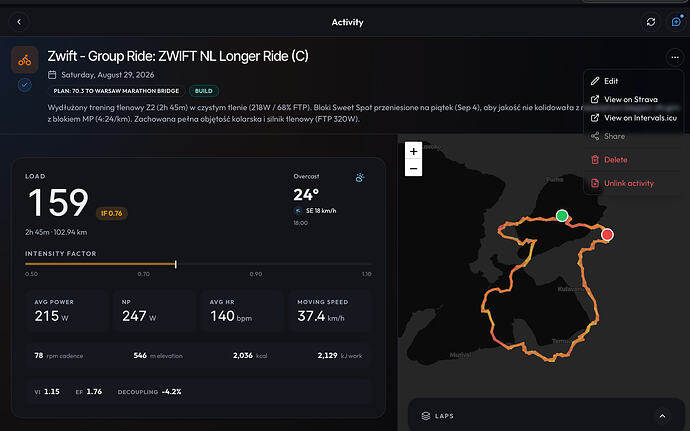Click the green start marker on map
690x431 pixels.
click(562, 216)
